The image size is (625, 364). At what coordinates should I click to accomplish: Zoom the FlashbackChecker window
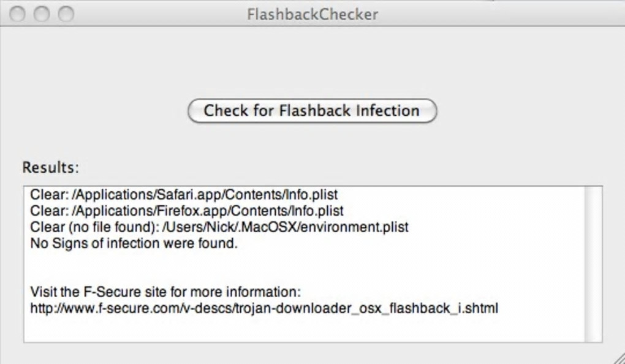(66, 13)
